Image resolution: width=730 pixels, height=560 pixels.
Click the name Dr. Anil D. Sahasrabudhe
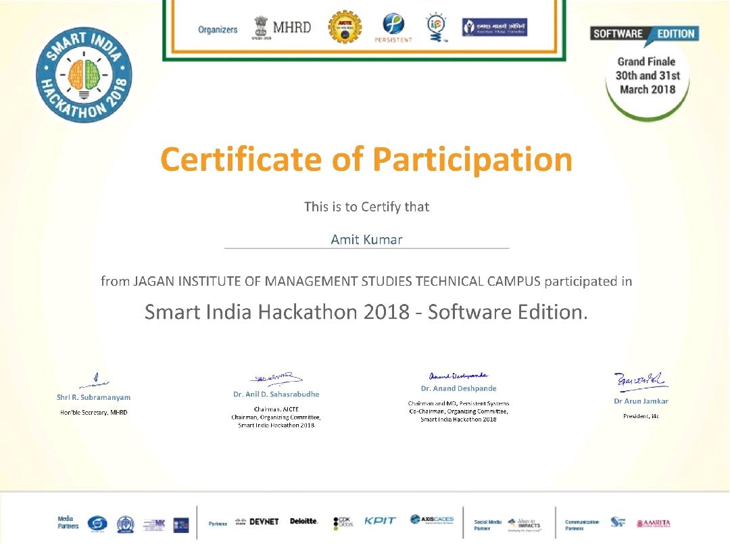(x=276, y=394)
